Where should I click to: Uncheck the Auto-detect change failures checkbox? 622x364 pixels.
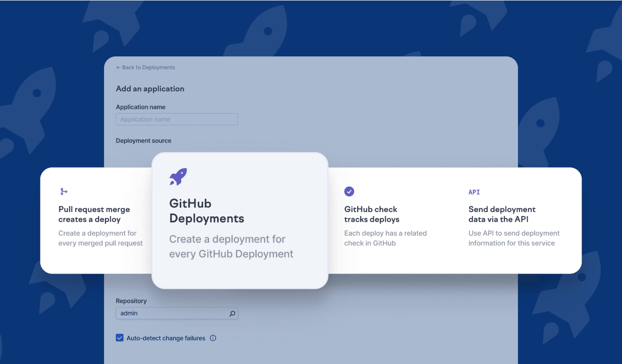pyautogui.click(x=120, y=338)
